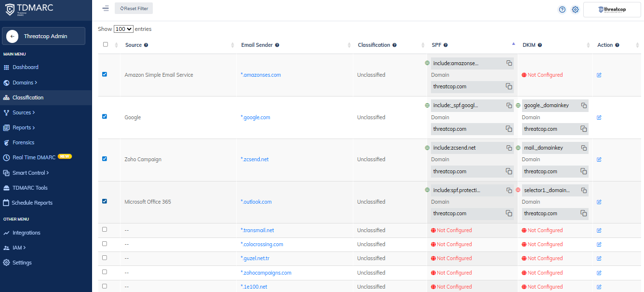Copy the mail._domainkey DKIM selector
The image size is (644, 292).
(584, 148)
